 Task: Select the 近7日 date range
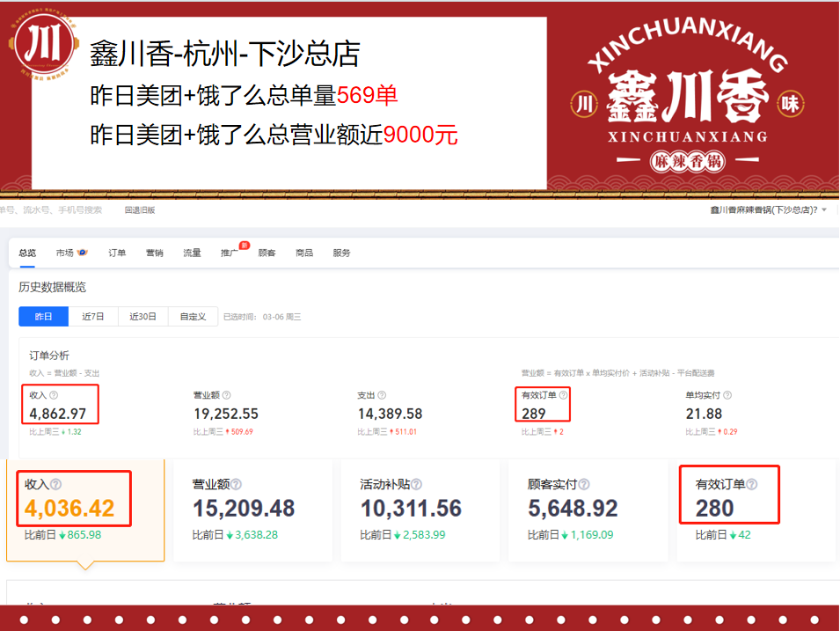tap(93, 316)
